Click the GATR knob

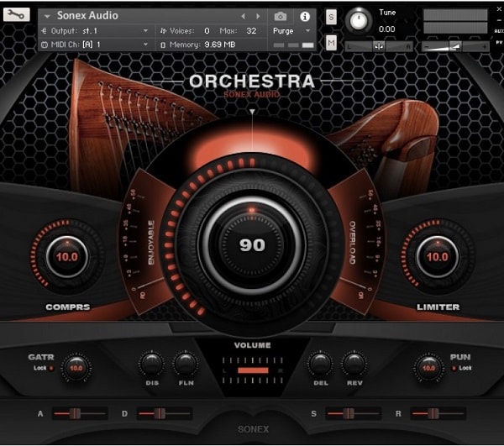tap(76, 368)
